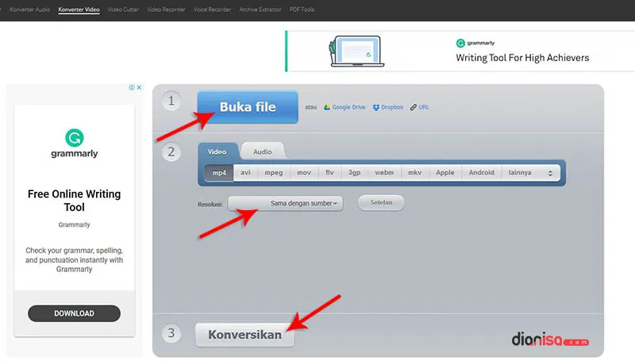Select the Android device preset
The width and height of the screenshot is (635, 364).
click(x=482, y=173)
